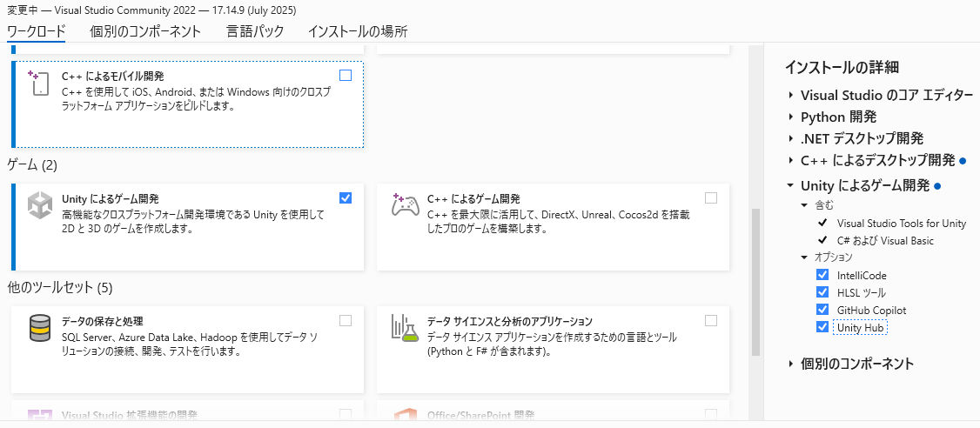
Task: Uncheck the Unity game development workload checkbox
Action: [x=346, y=197]
